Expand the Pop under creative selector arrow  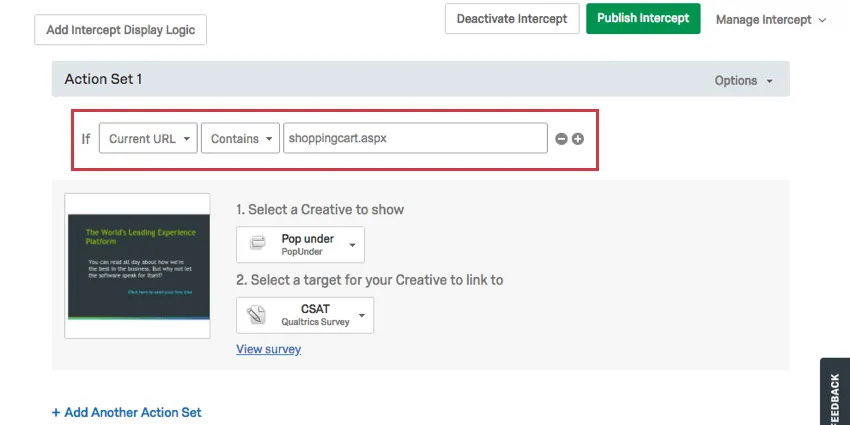352,243
